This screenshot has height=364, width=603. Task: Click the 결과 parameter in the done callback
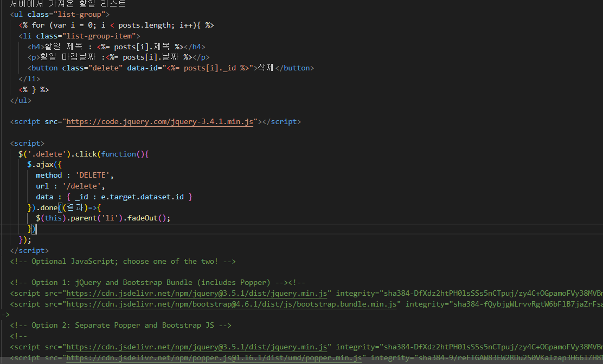tap(75, 207)
